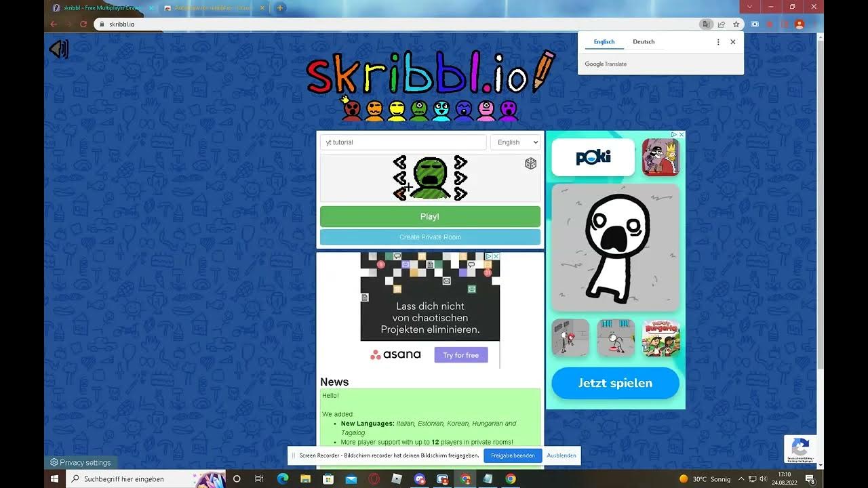Click bottom-left avatar arrow for previous color
The height and width of the screenshot is (488, 868).
pos(400,194)
